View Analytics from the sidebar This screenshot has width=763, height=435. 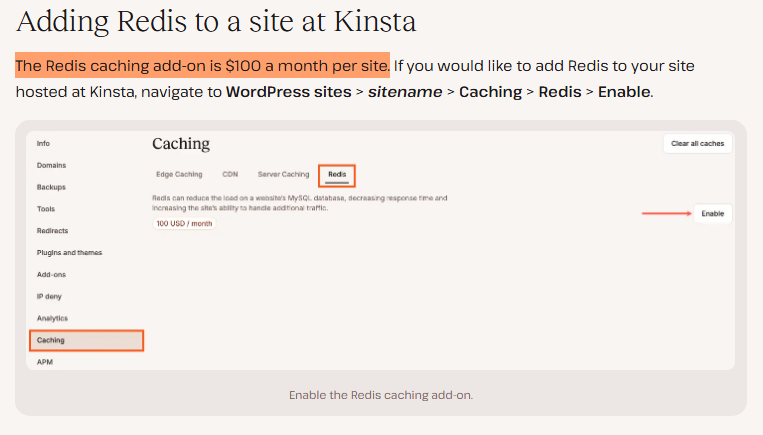point(52,318)
